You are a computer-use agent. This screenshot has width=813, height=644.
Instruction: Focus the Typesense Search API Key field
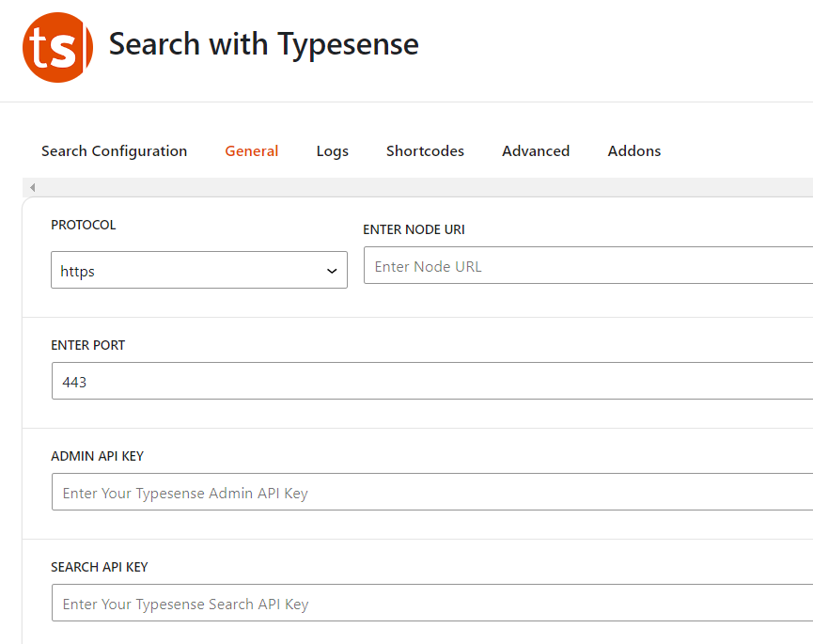click(432, 604)
